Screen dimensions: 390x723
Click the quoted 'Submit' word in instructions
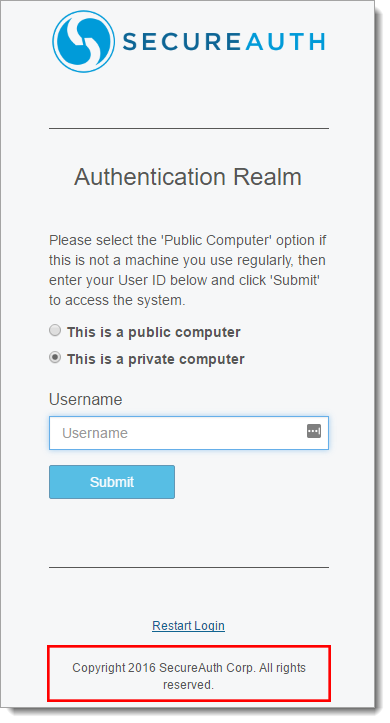[x=296, y=280]
